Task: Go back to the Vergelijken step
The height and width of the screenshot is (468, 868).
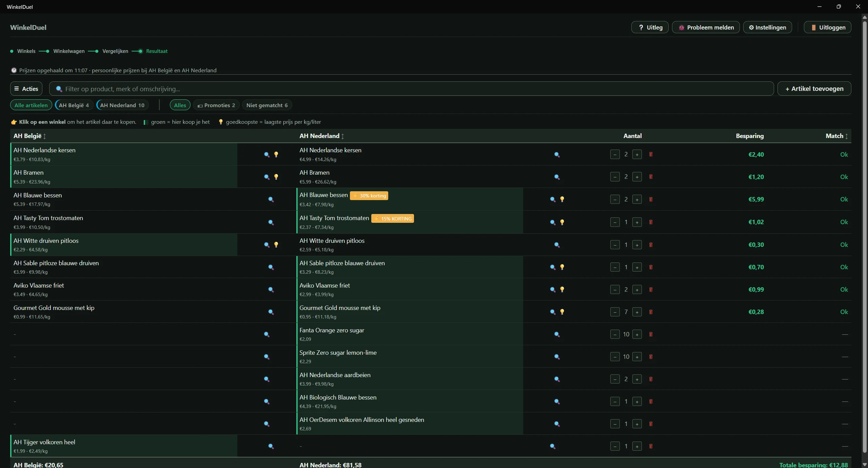Action: (115, 51)
